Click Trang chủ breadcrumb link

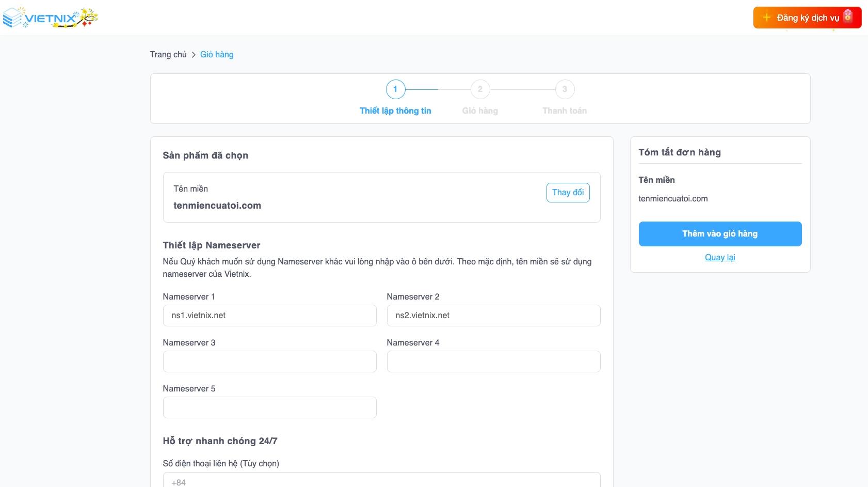pyautogui.click(x=168, y=55)
